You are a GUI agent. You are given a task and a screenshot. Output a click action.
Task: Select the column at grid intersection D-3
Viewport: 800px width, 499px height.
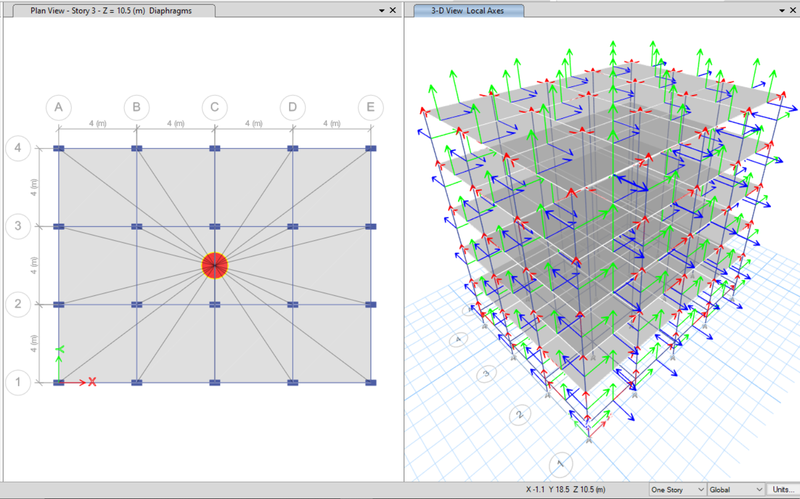tap(293, 227)
